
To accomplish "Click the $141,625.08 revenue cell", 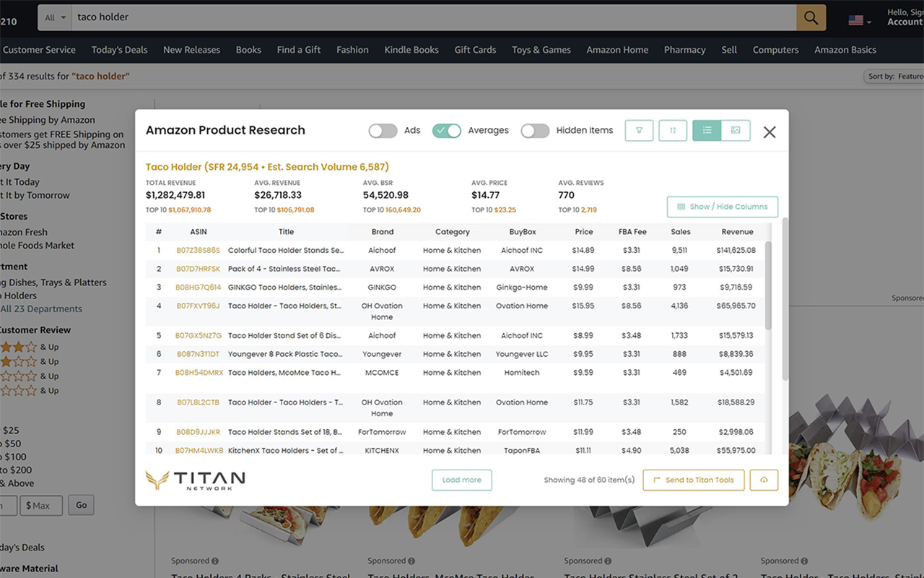I will coord(736,251).
